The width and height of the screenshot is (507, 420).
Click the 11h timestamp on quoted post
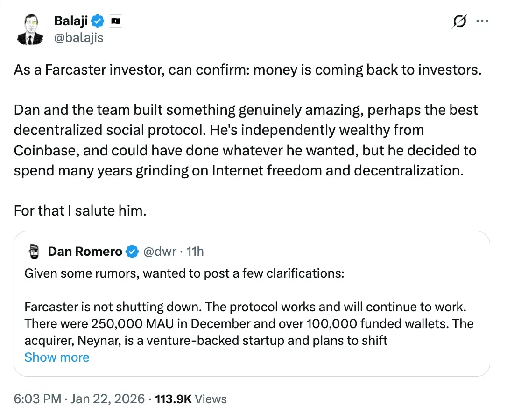coord(195,252)
